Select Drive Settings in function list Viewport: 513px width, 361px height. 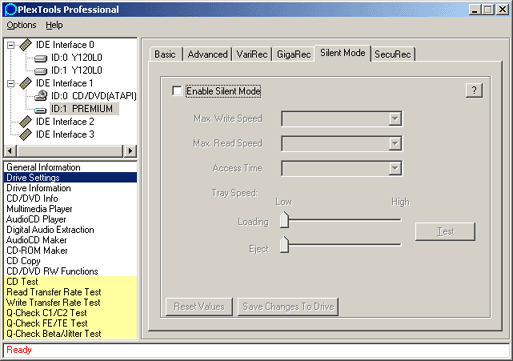coord(70,177)
